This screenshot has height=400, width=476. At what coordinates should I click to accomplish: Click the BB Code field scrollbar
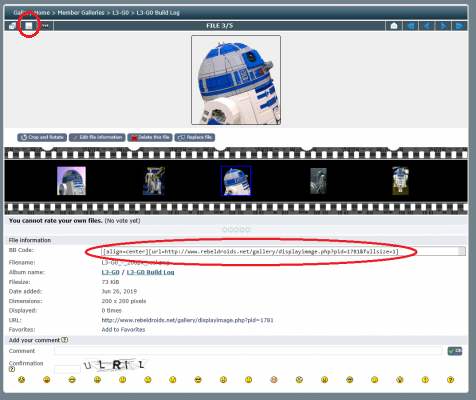(x=462, y=251)
